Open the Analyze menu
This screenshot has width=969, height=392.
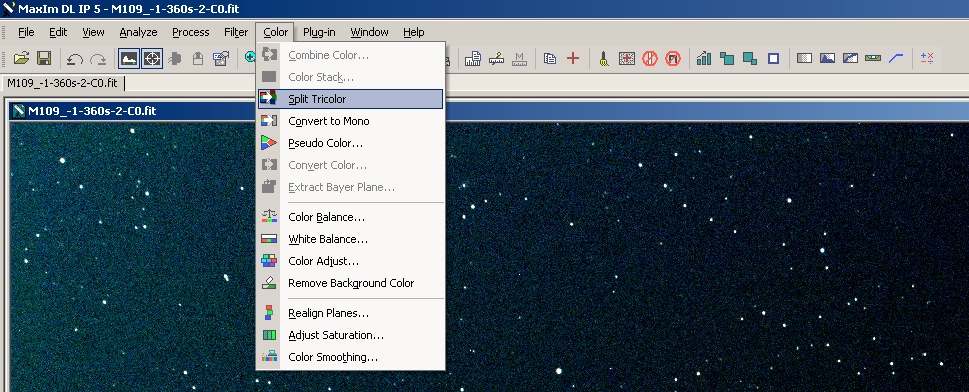[x=138, y=32]
